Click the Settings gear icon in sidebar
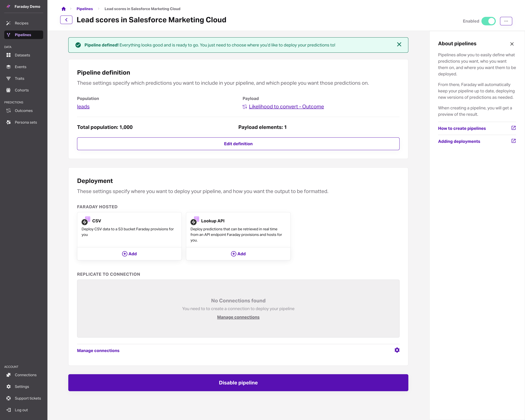 9,386
